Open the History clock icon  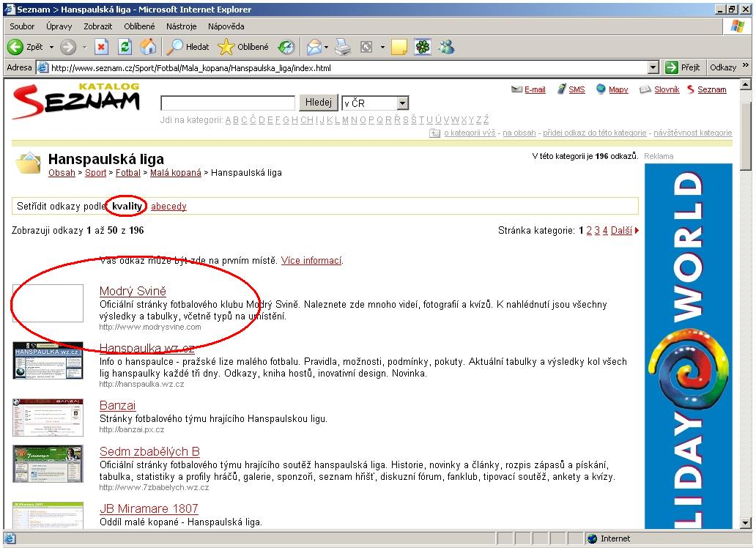(286, 47)
